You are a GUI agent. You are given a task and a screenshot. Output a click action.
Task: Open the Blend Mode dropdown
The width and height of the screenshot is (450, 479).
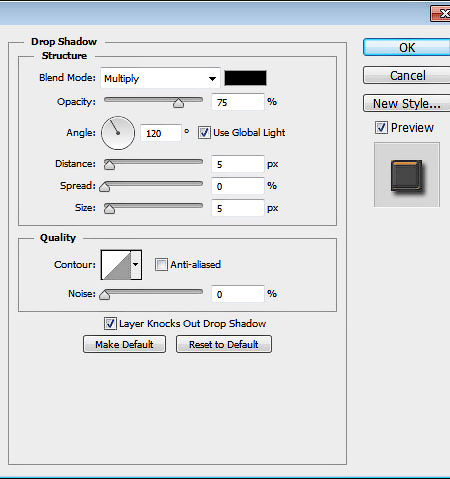tap(160, 78)
